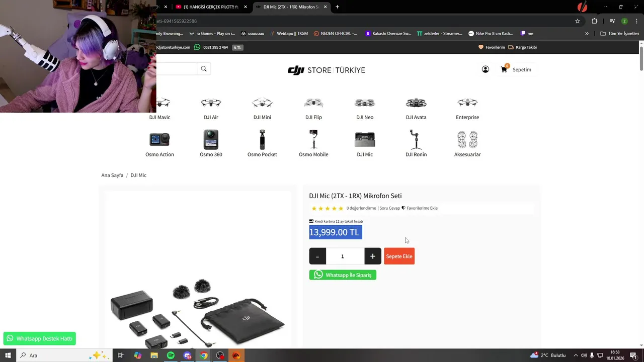Screen dimensions: 644x362
Task: Open the Chrome extensions puzzle icon
Action: [595, 21]
